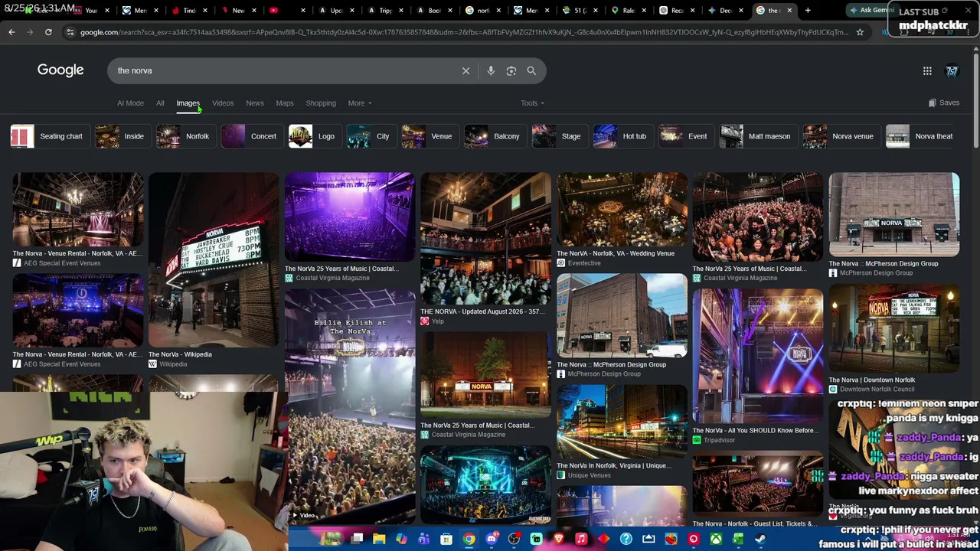The height and width of the screenshot is (551, 980).
Task: Open Discord from the taskbar
Action: 492,539
